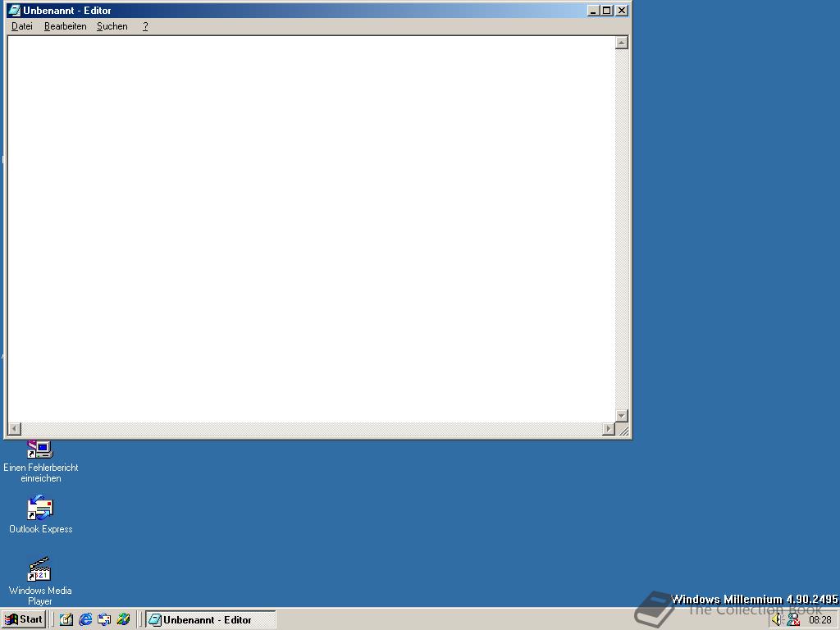Maximize the Editor window
Viewport: 840px width, 630px height.
(606, 10)
